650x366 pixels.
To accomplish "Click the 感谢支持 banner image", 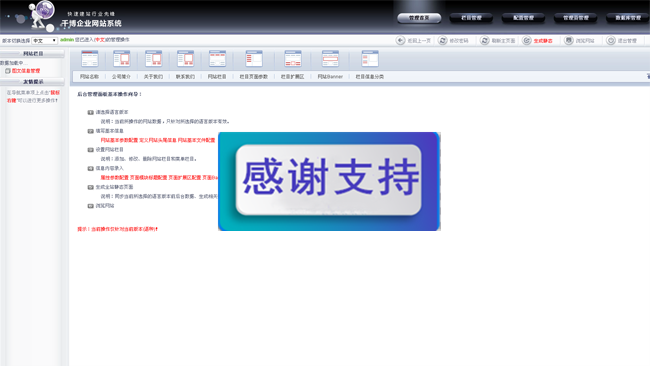I will (329, 182).
